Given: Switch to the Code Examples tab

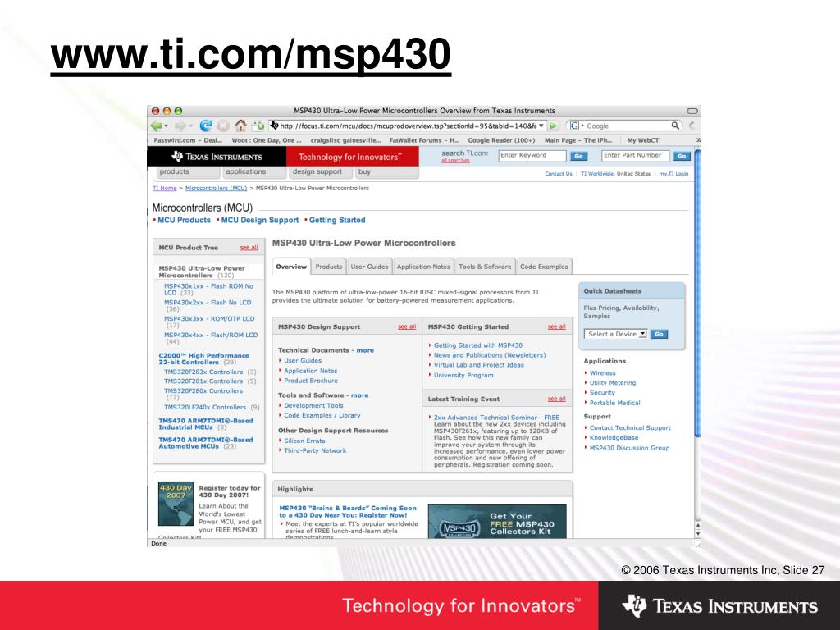Looking at the screenshot, I should coord(544,267).
